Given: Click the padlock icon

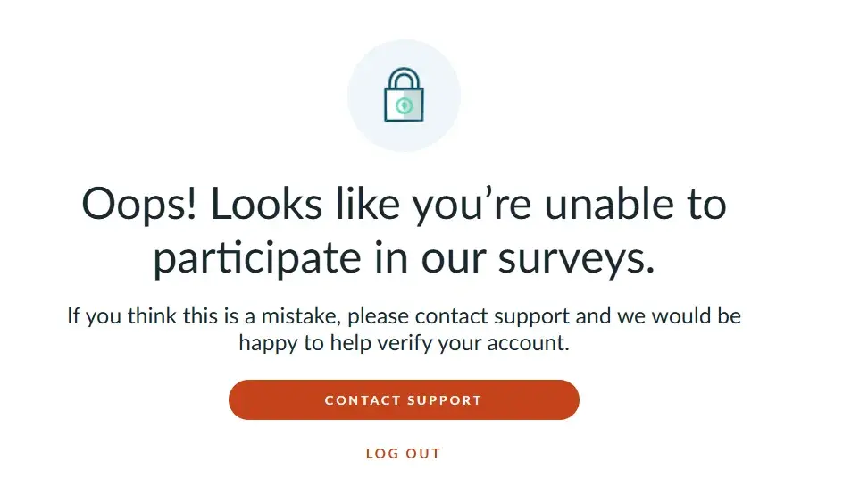Looking at the screenshot, I should click(404, 98).
